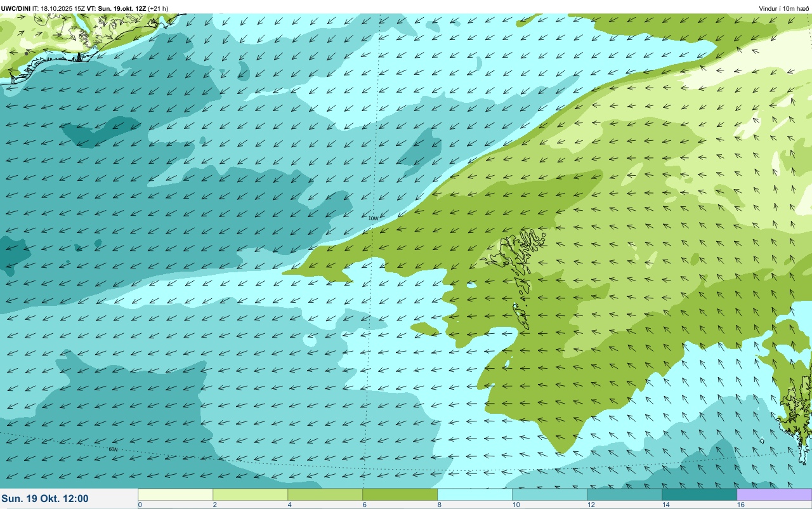Click the 6–8 olive green legend swatch
812x509 pixels.
[400, 494]
